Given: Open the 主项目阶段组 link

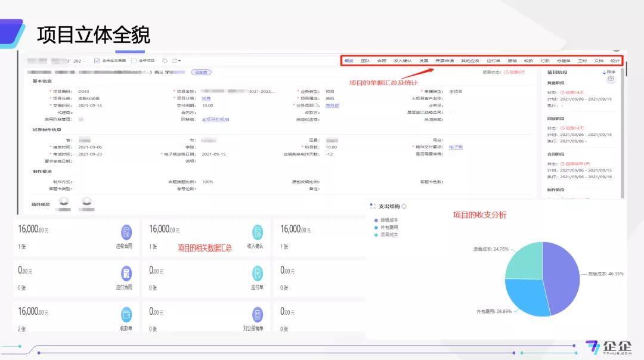Looking at the screenshot, I should [x=215, y=119].
